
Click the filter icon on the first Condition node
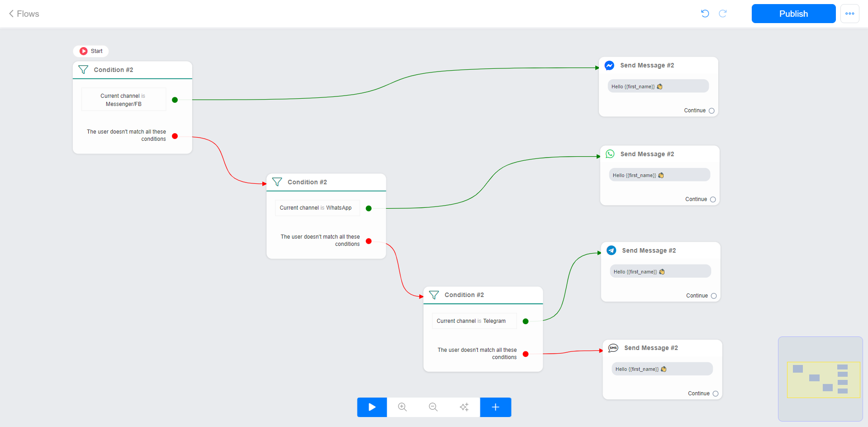pyautogui.click(x=83, y=70)
